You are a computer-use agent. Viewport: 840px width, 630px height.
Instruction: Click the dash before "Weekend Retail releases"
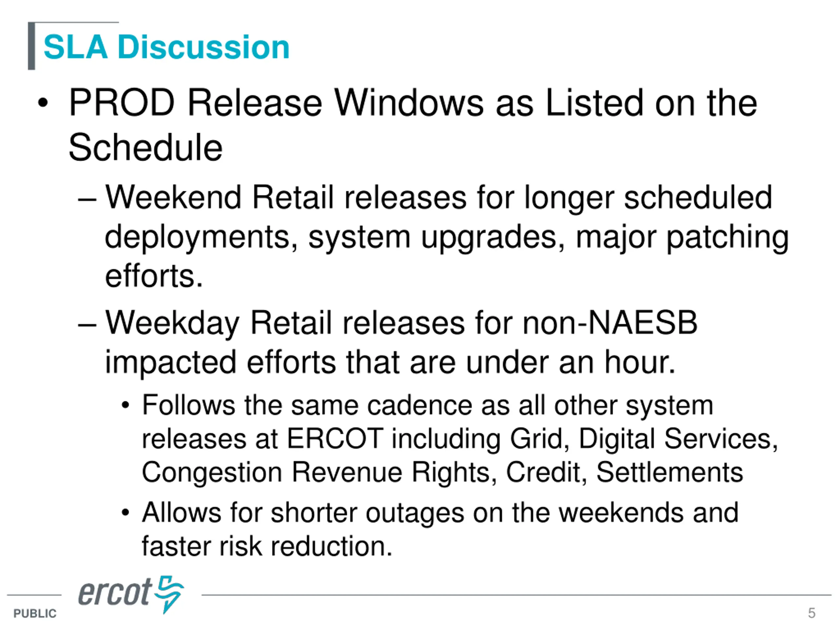[87, 198]
